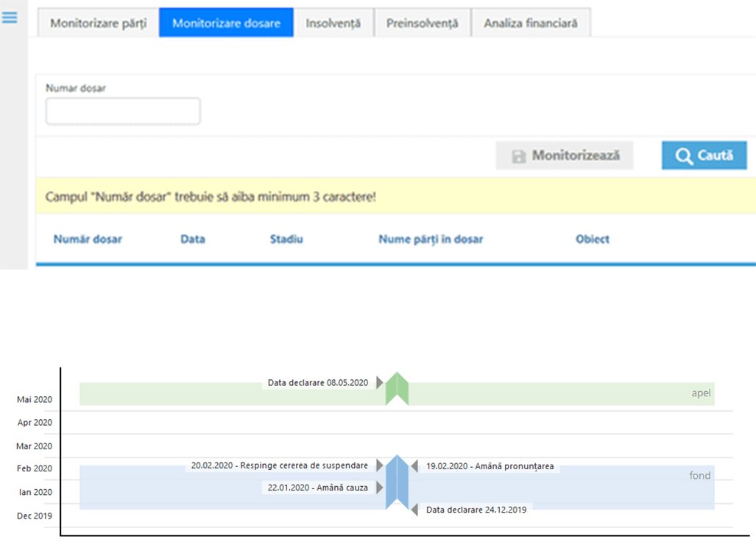Open the Analiza financiară tab
The width and height of the screenshot is (756, 548).
click(x=530, y=23)
